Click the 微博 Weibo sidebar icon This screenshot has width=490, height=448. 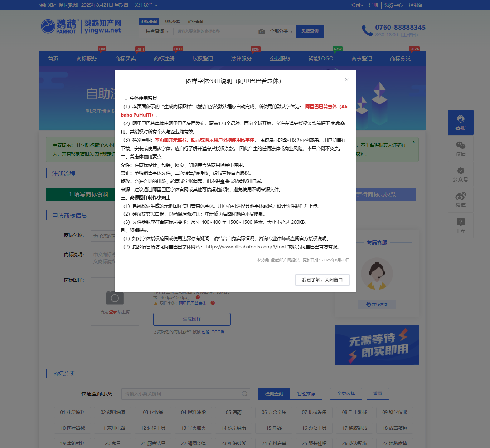[460, 200]
